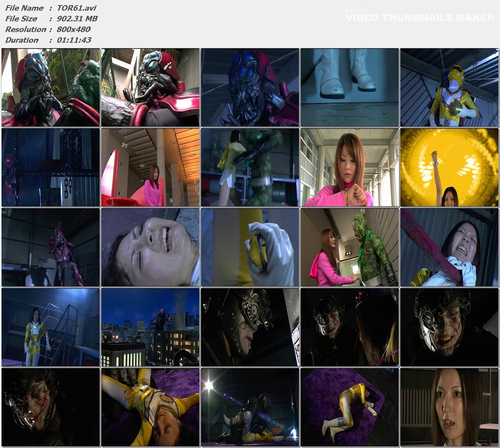Open thumbnail of two masked figures in darkness
500x448 pixels.
350,327
